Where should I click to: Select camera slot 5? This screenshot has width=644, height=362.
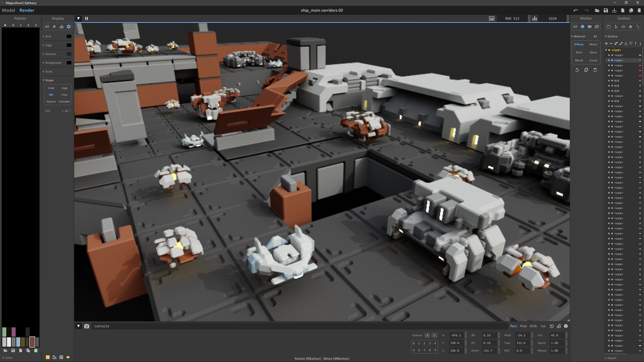pyautogui.click(x=414, y=350)
